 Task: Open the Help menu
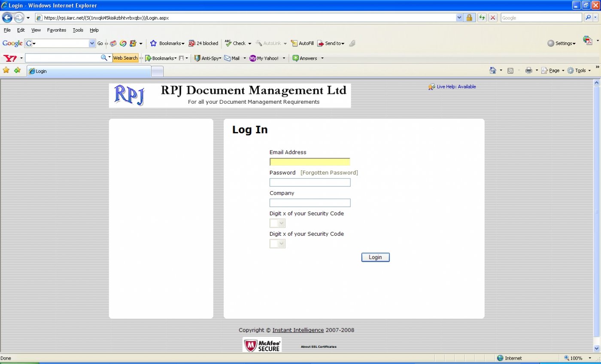[x=94, y=30]
